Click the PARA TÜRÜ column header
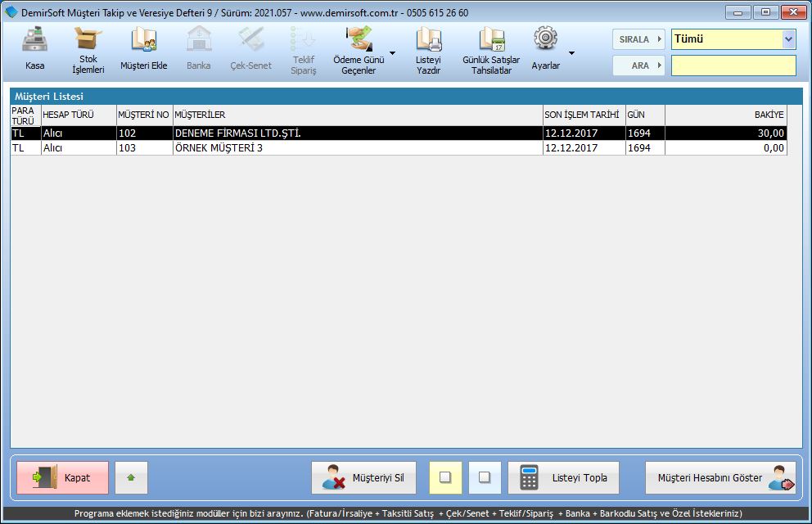The image size is (812, 524). (26, 115)
